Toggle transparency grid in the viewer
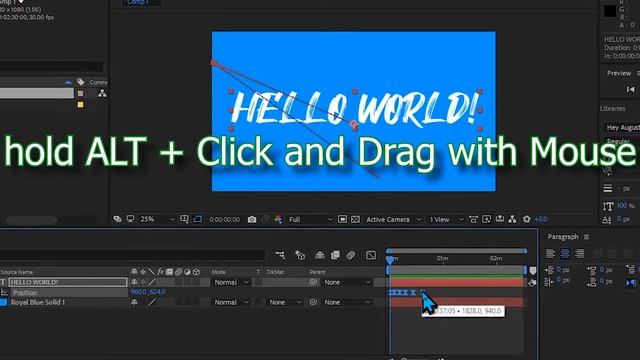Viewport: 640px width, 360px height. tap(355, 220)
